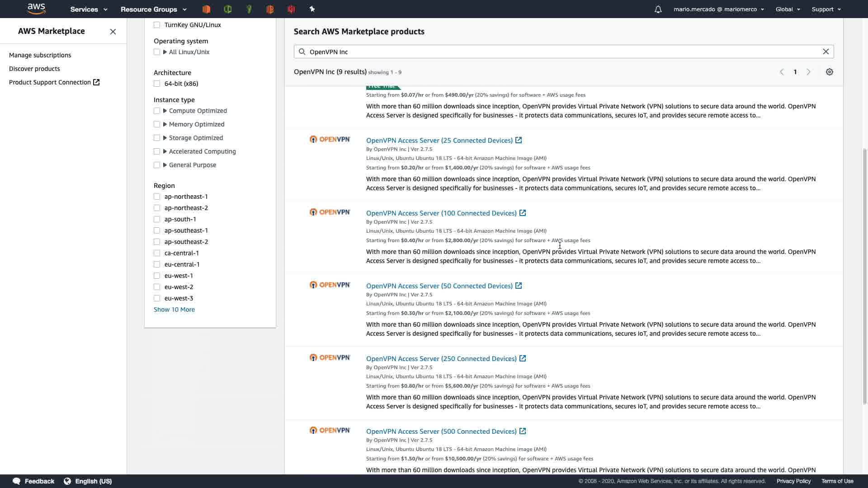Click the globe language icon in footer
Viewport: 868px width, 488px height.
[x=67, y=481]
